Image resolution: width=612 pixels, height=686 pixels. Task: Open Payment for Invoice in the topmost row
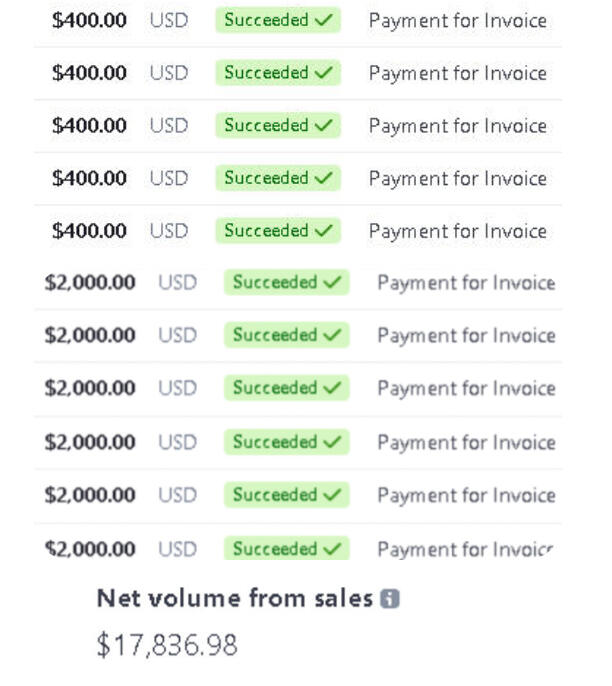point(457,20)
